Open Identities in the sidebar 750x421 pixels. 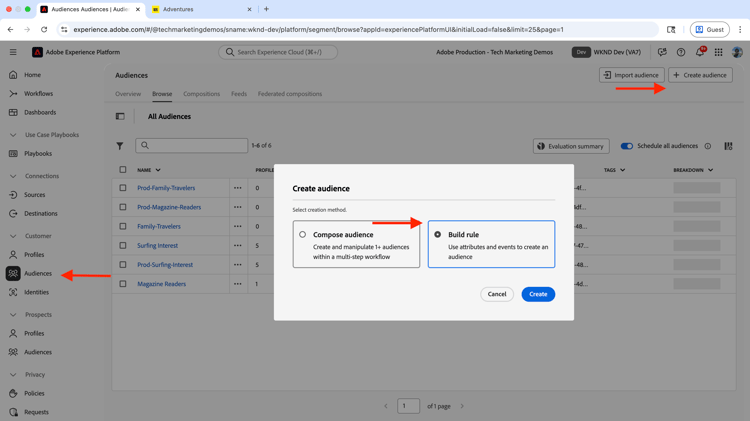(x=36, y=292)
